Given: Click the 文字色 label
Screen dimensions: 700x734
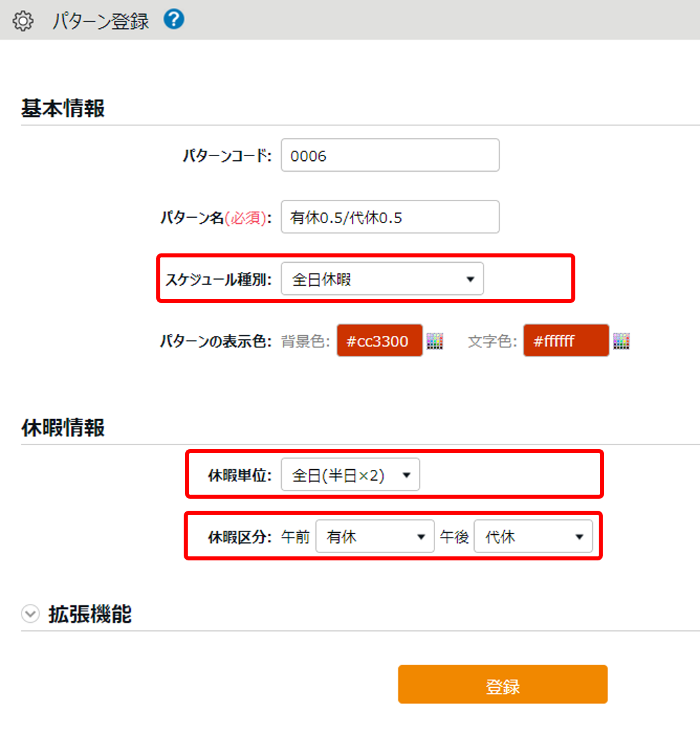Looking at the screenshot, I should click(x=492, y=341).
